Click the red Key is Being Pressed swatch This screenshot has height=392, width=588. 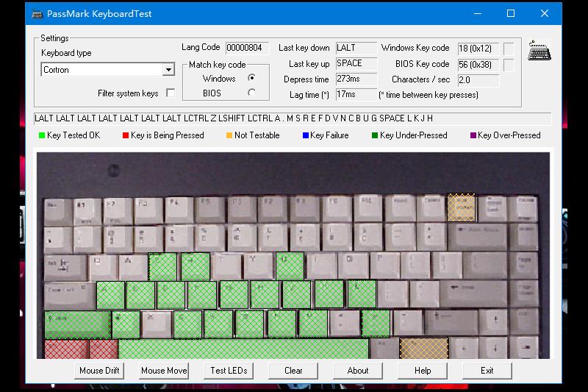[126, 135]
